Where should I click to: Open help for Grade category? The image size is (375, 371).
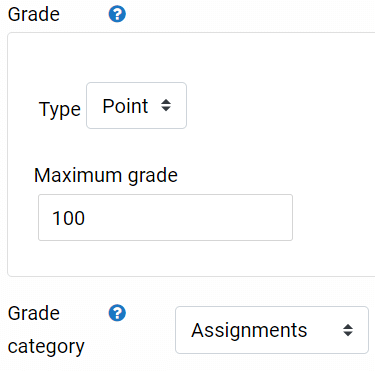(117, 313)
